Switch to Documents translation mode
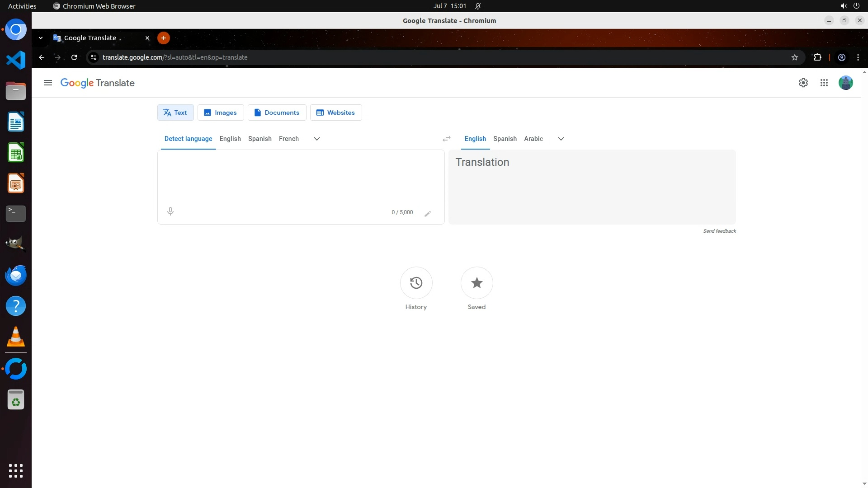This screenshot has height=488, width=868. point(277,113)
